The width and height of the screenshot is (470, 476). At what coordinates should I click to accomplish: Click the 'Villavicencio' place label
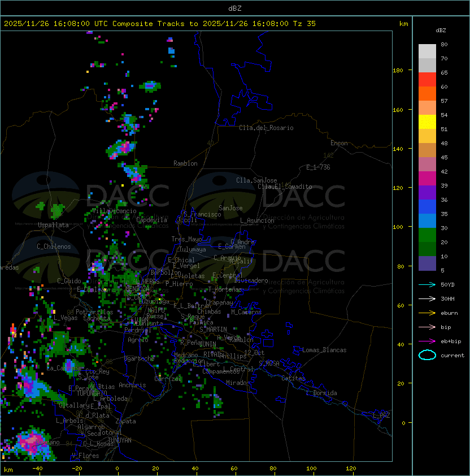(x=114, y=211)
